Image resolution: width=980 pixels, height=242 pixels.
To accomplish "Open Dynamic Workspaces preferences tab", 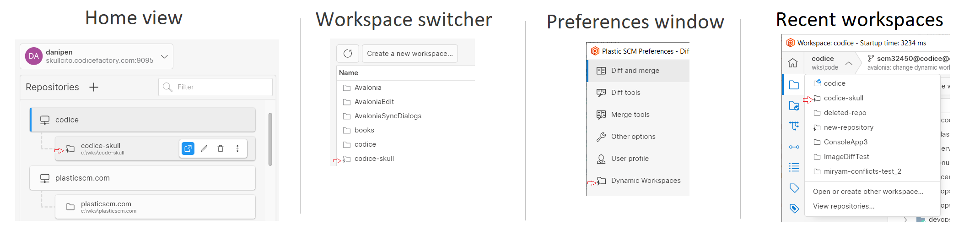I will (638, 181).
